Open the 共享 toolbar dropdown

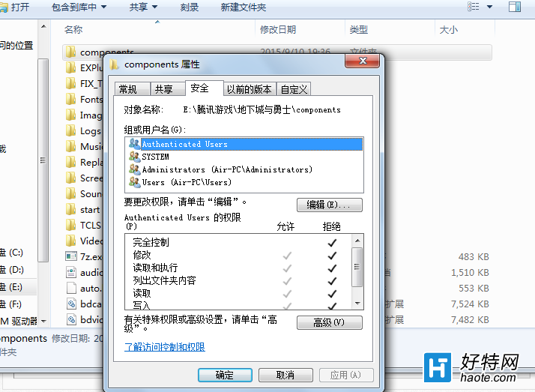pos(143,7)
